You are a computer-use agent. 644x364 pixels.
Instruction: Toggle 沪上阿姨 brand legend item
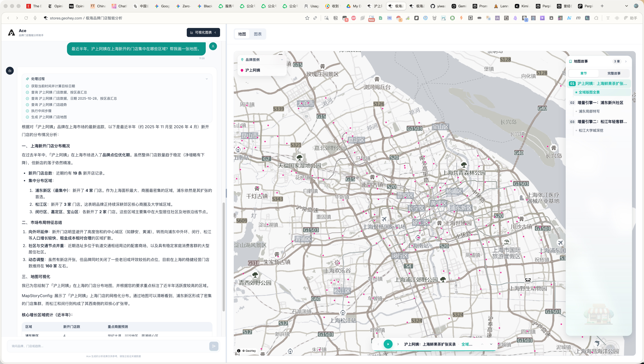(x=252, y=70)
